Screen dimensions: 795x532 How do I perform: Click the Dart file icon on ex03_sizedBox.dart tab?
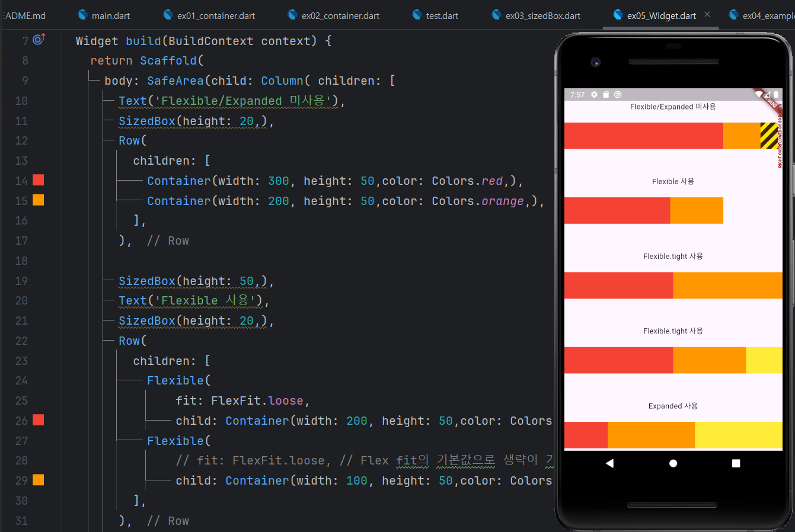pyautogui.click(x=497, y=15)
